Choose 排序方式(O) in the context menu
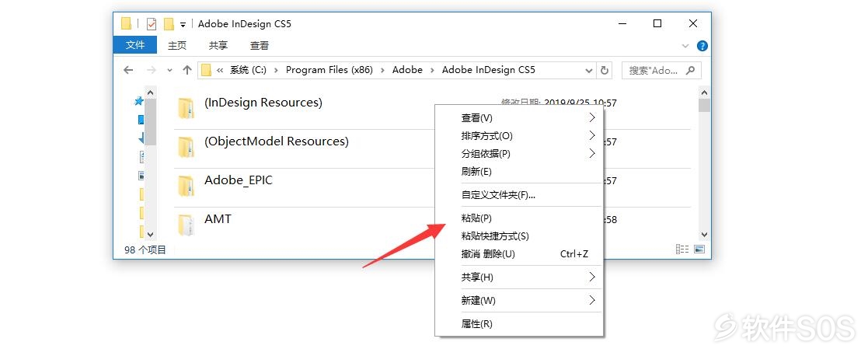This screenshot has height=349, width=868. [518, 136]
